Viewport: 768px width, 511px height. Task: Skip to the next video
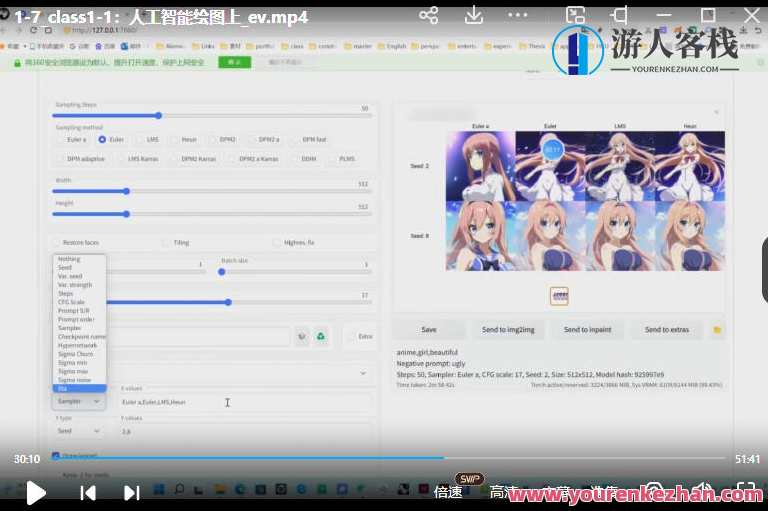click(131, 492)
